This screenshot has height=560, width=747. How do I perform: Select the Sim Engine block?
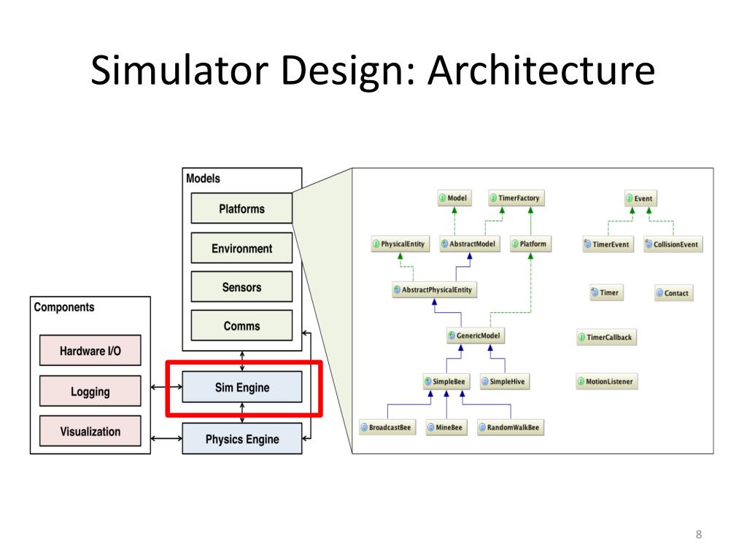point(242,387)
